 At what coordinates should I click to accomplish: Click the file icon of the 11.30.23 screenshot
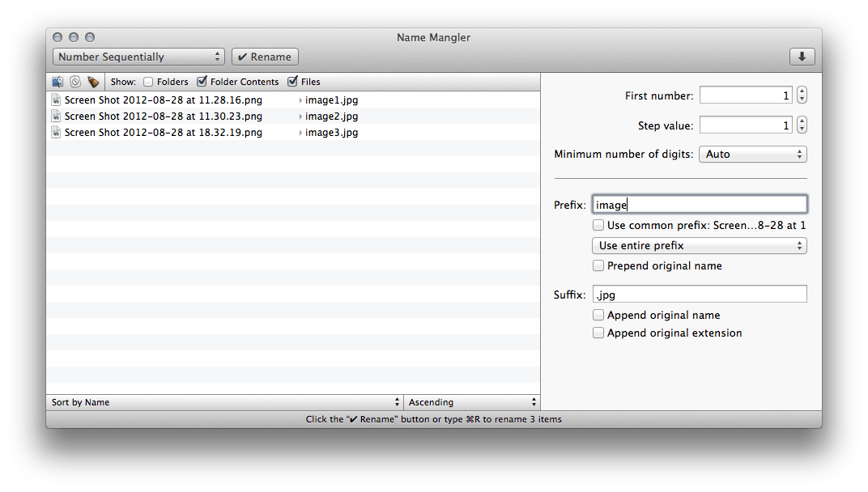click(x=56, y=117)
